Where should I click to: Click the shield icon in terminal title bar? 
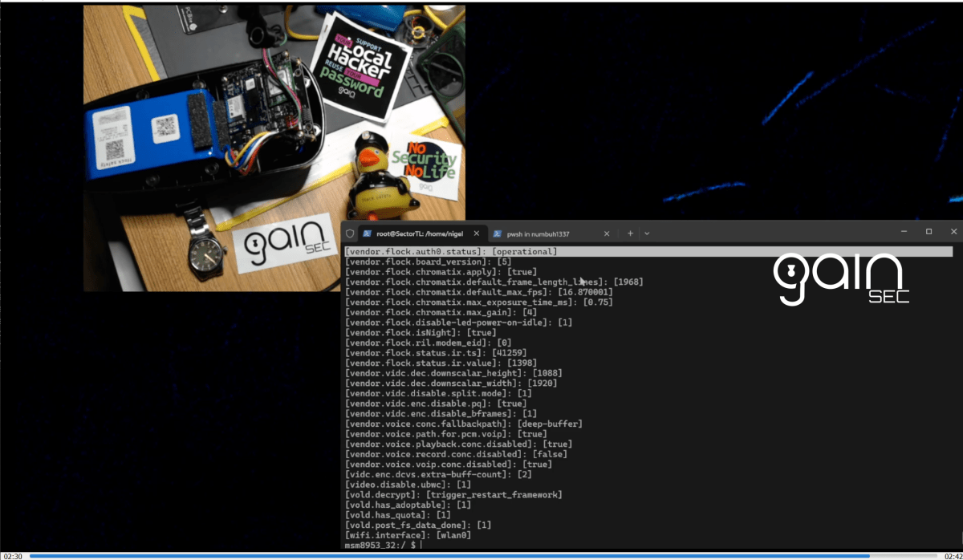tap(350, 233)
